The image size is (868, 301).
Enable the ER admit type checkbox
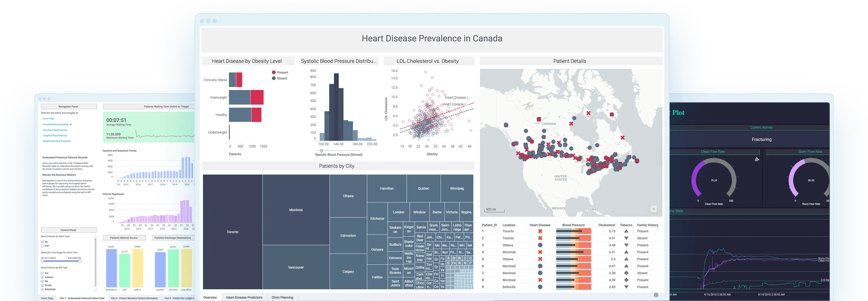42,242
